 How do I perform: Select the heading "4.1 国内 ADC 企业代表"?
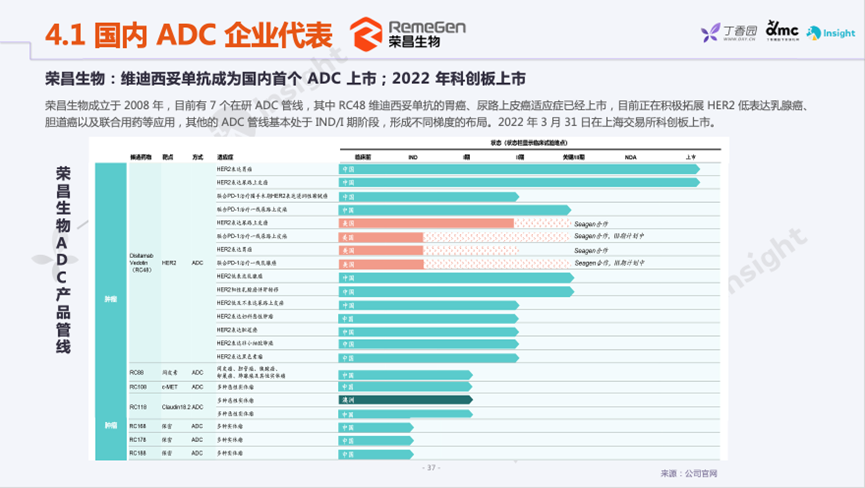(189, 35)
